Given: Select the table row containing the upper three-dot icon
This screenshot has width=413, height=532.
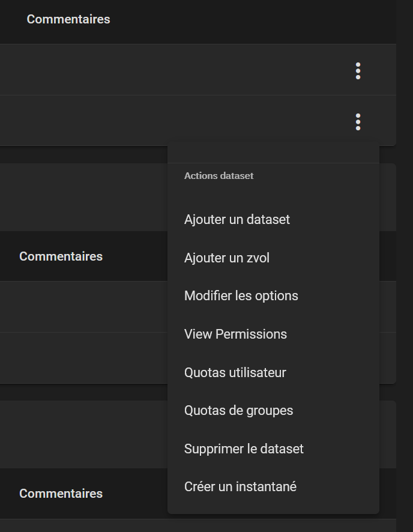Looking at the screenshot, I should pos(198,70).
